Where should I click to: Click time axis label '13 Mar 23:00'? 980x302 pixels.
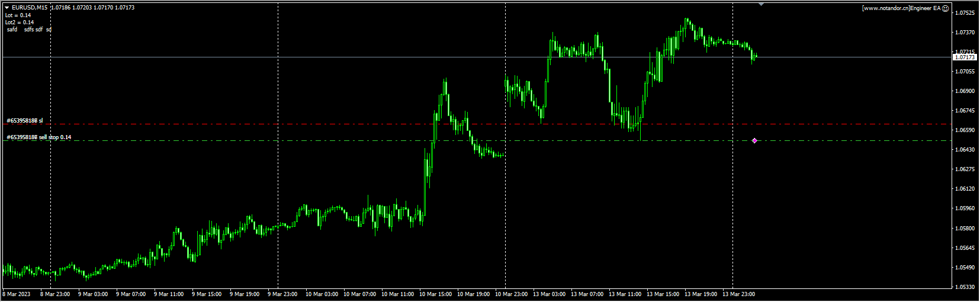tap(739, 294)
